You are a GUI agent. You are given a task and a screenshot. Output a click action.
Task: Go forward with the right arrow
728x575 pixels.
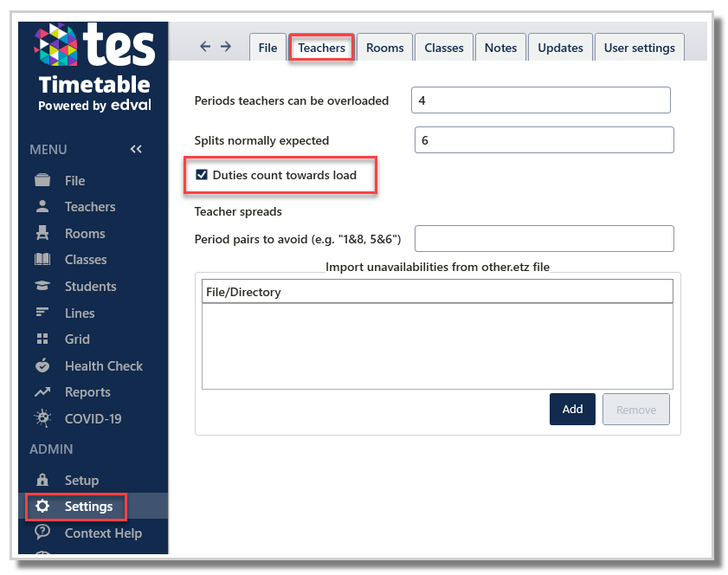226,46
